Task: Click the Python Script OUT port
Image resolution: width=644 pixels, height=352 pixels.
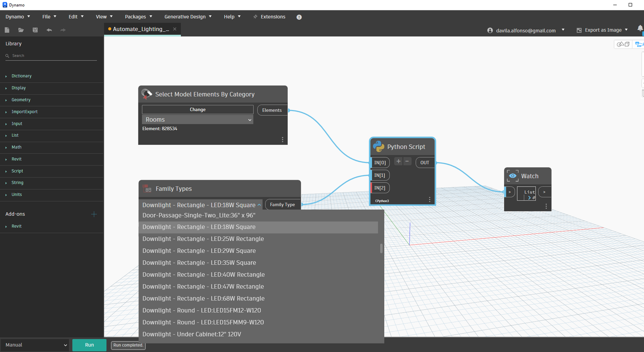Action: (x=425, y=163)
